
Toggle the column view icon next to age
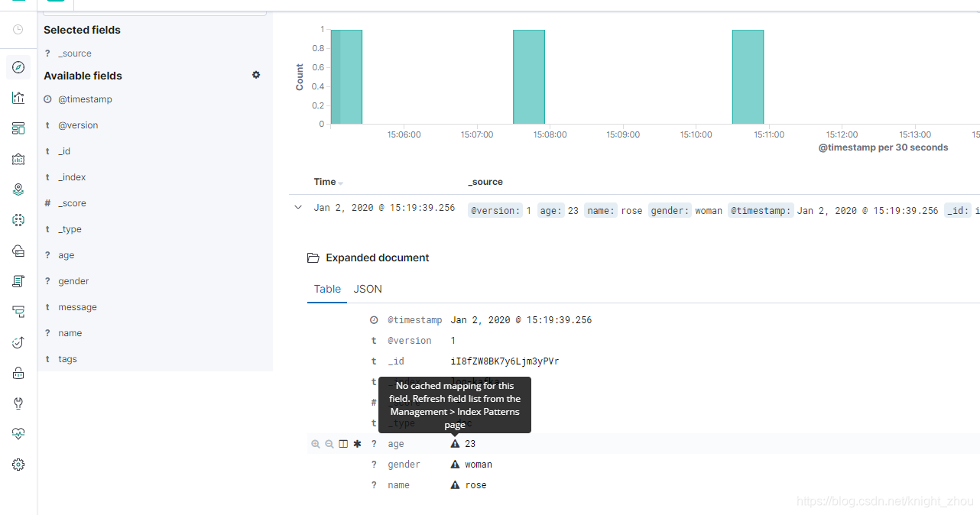pyautogui.click(x=342, y=443)
